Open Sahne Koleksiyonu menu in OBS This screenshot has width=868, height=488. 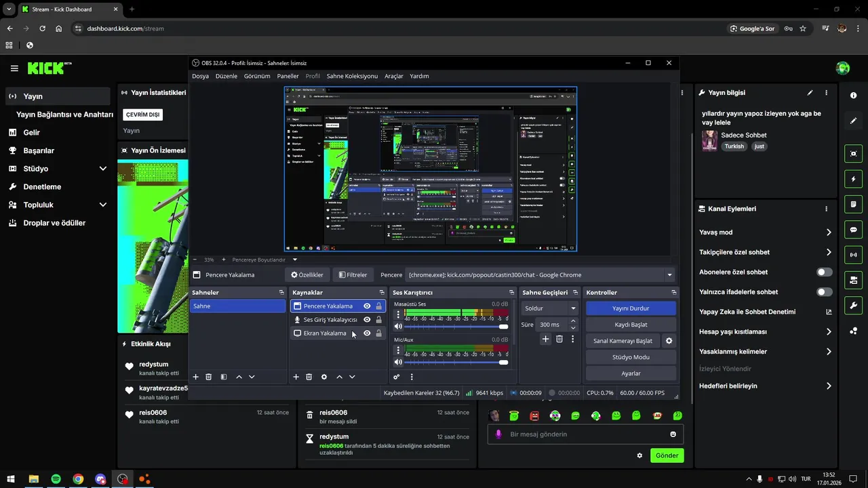pyautogui.click(x=352, y=76)
